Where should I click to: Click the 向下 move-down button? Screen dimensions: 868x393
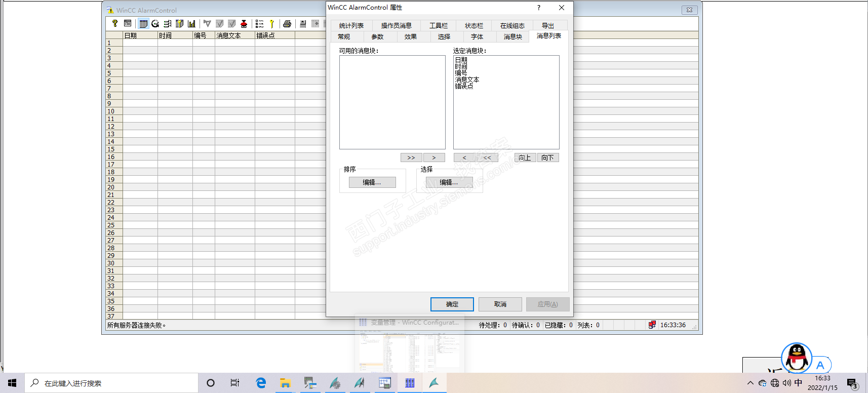click(x=548, y=158)
